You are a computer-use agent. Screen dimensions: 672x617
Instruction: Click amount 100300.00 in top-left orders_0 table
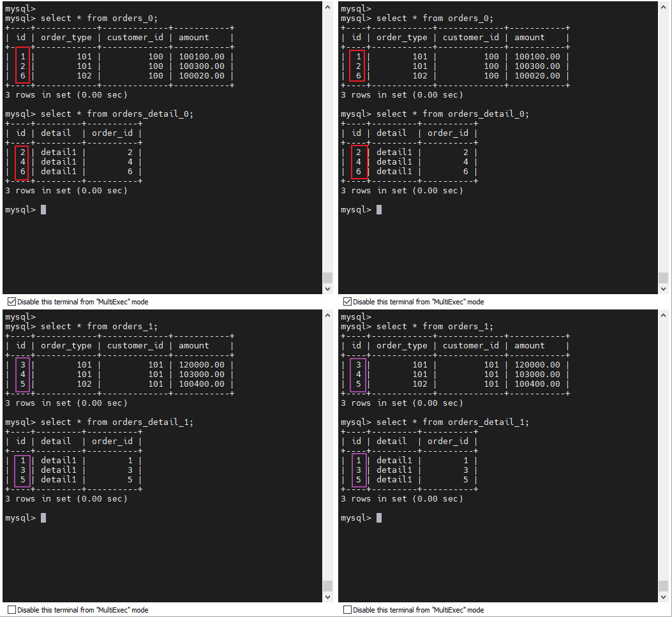[x=201, y=66]
